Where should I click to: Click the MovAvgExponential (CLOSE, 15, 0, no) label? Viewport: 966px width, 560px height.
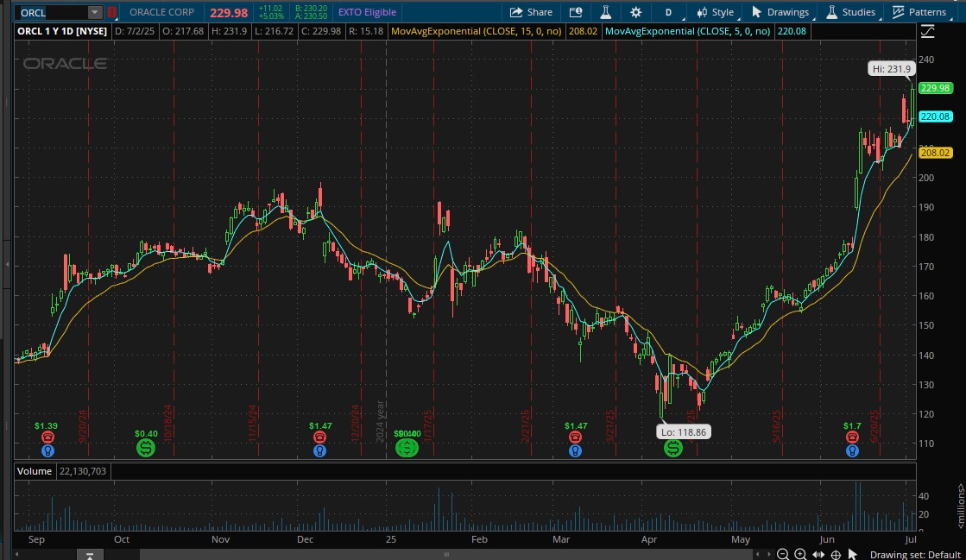pos(477,31)
